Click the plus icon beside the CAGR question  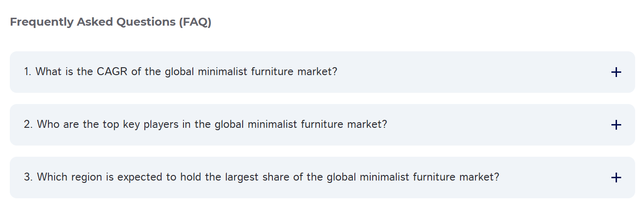[616, 72]
